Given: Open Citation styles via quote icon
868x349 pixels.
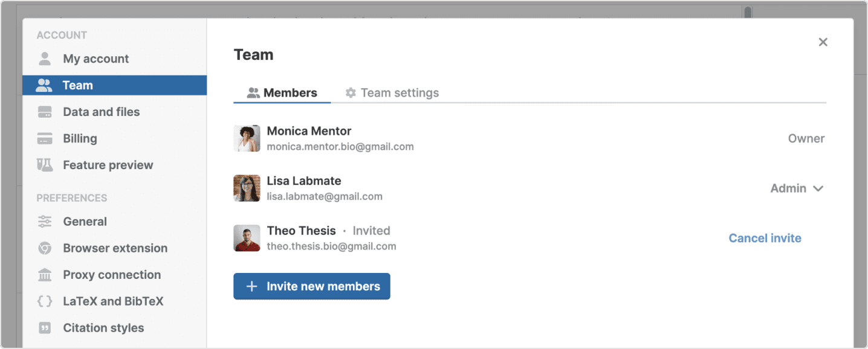Looking at the screenshot, I should (45, 328).
